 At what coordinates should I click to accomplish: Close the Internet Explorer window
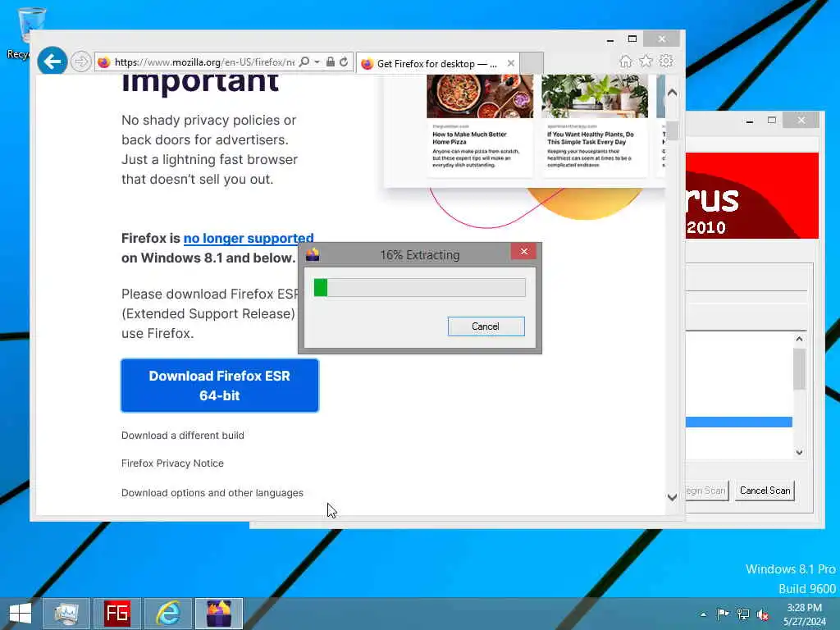(662, 39)
